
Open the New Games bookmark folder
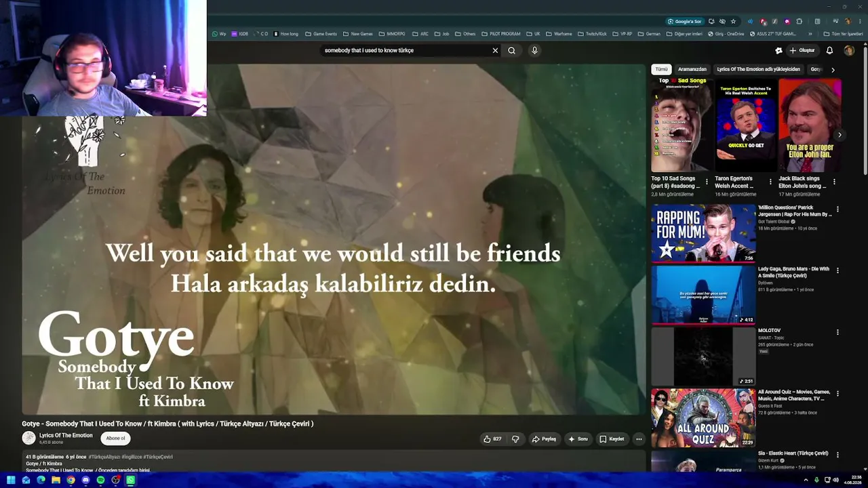(358, 34)
